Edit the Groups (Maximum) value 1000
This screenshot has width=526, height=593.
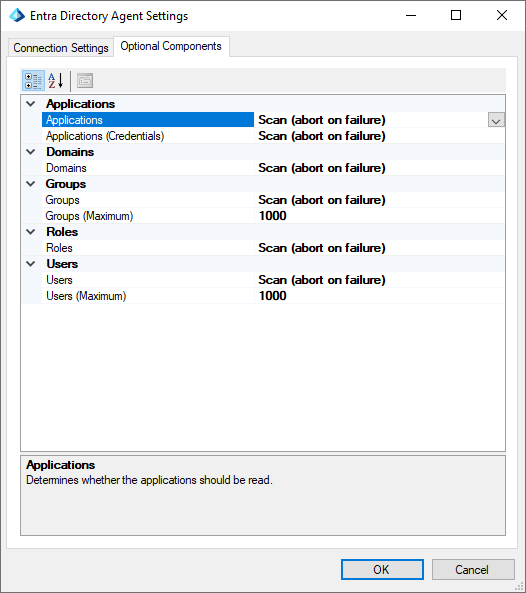(x=379, y=216)
